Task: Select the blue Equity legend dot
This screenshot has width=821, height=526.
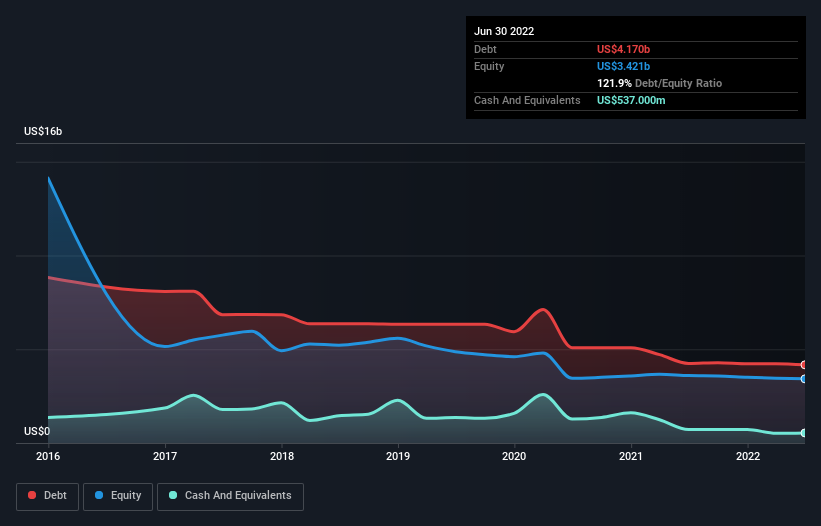Action: click(x=98, y=495)
